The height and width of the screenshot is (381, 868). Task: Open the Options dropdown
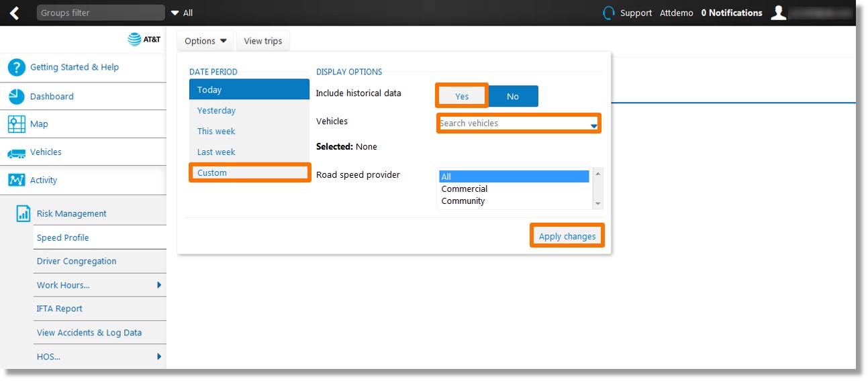click(x=206, y=41)
